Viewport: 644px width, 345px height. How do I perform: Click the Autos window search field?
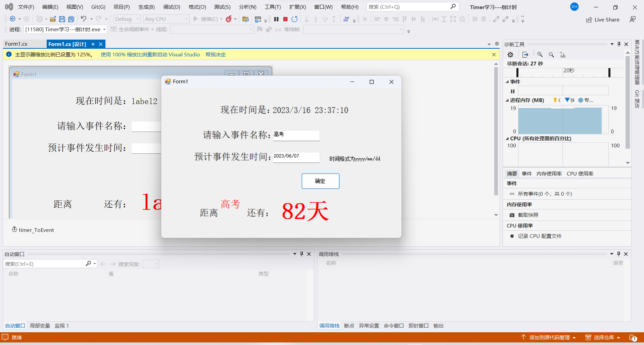[50, 264]
